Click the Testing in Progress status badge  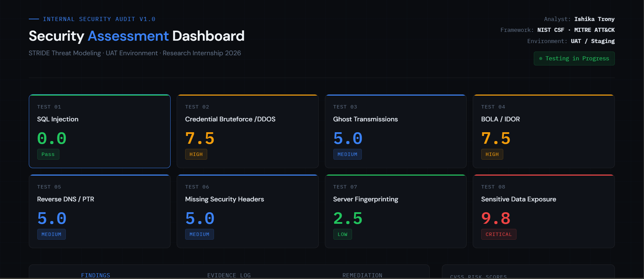click(x=574, y=58)
